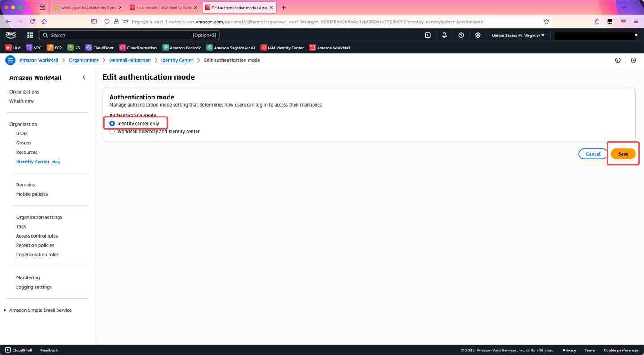The height and width of the screenshot is (355, 644).
Task: Open the Privacy footer link
Action: 569,350
